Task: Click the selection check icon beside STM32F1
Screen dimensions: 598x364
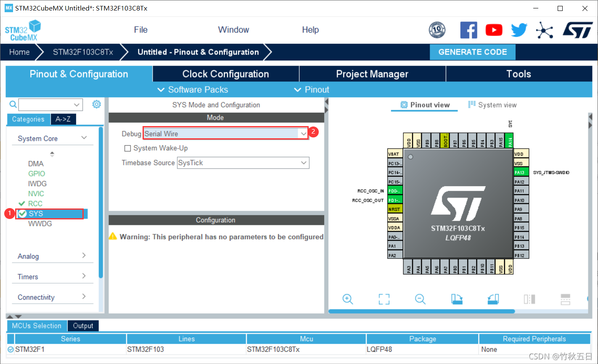Action: 11,349
